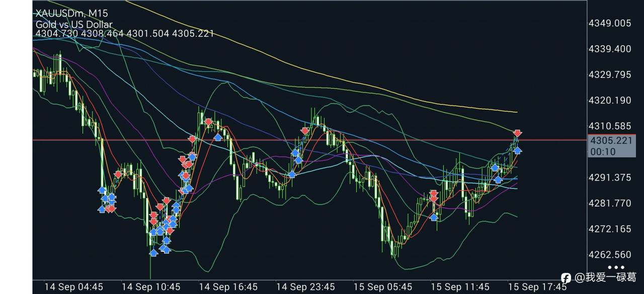Tap the blue buy arrow under the latest candle
This screenshot has height=294, width=644.
tap(517, 149)
